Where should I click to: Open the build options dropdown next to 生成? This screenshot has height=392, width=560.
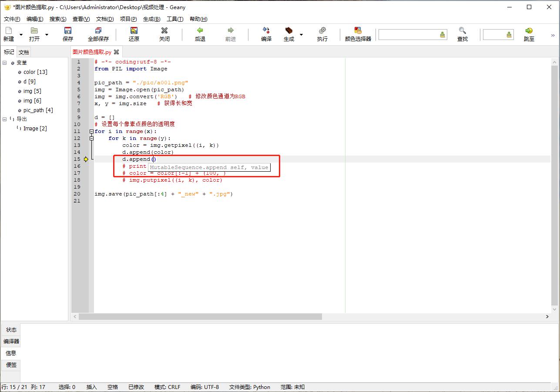tap(301, 34)
